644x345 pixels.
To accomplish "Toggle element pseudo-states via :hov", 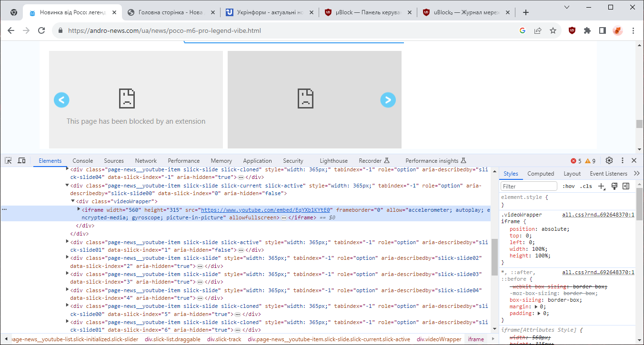I will tap(568, 186).
